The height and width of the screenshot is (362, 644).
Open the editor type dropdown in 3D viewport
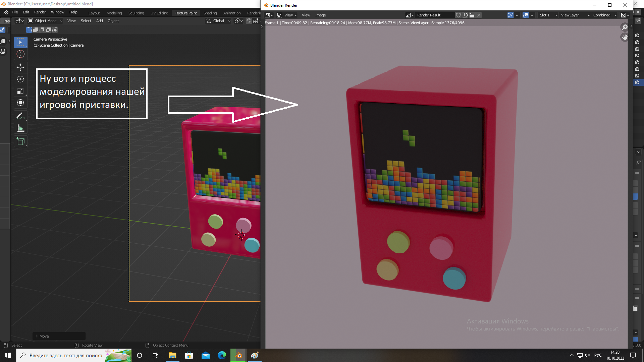[x=20, y=21]
